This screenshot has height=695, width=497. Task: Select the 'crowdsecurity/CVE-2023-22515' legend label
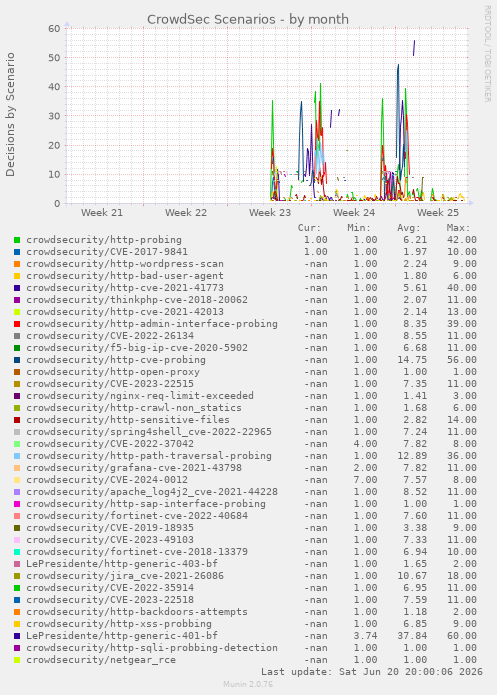tap(110, 384)
